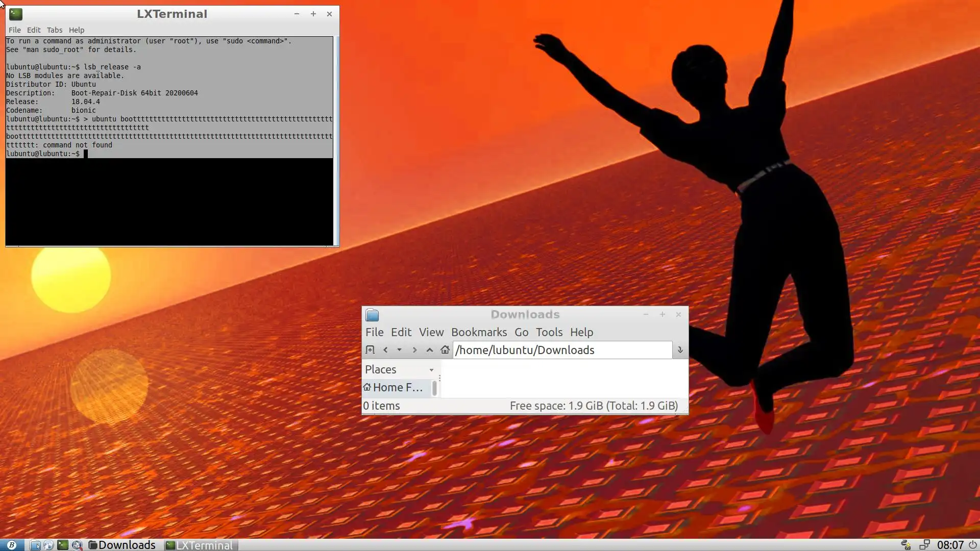Open the history dropdown arrow in file toolbar

coord(399,350)
